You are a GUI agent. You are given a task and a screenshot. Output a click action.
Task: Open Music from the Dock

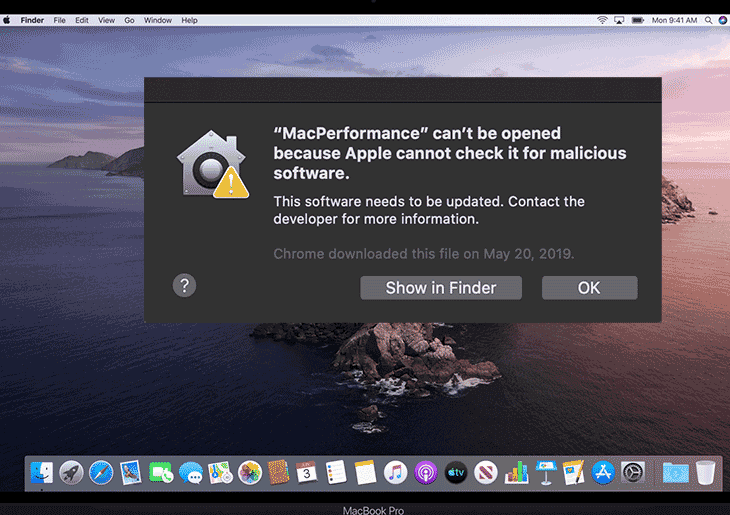click(395, 473)
